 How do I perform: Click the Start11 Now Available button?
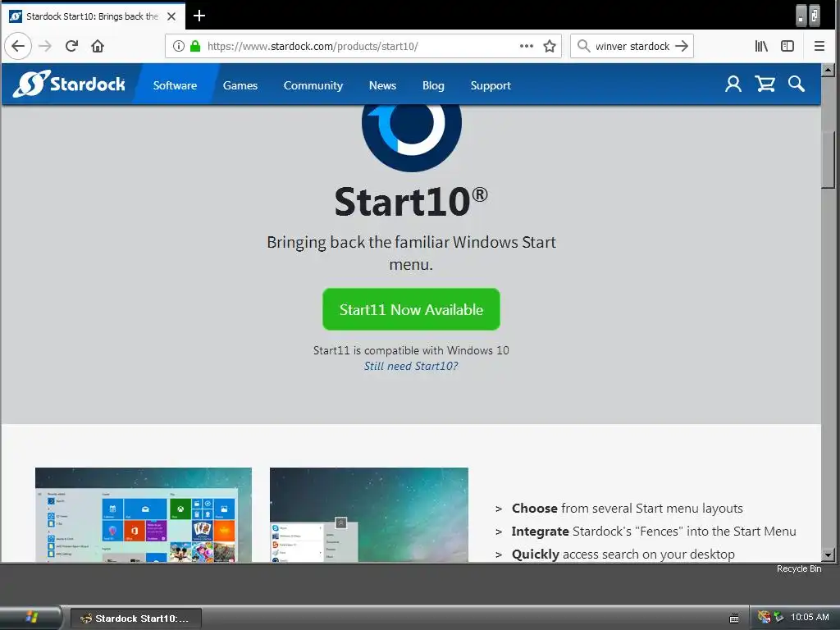coord(411,309)
